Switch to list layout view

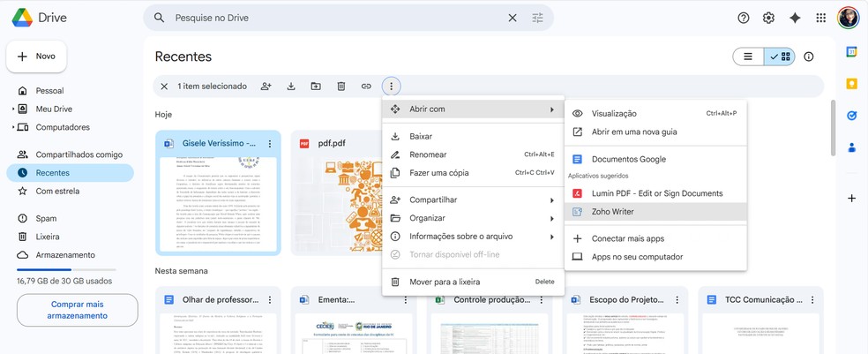point(748,56)
